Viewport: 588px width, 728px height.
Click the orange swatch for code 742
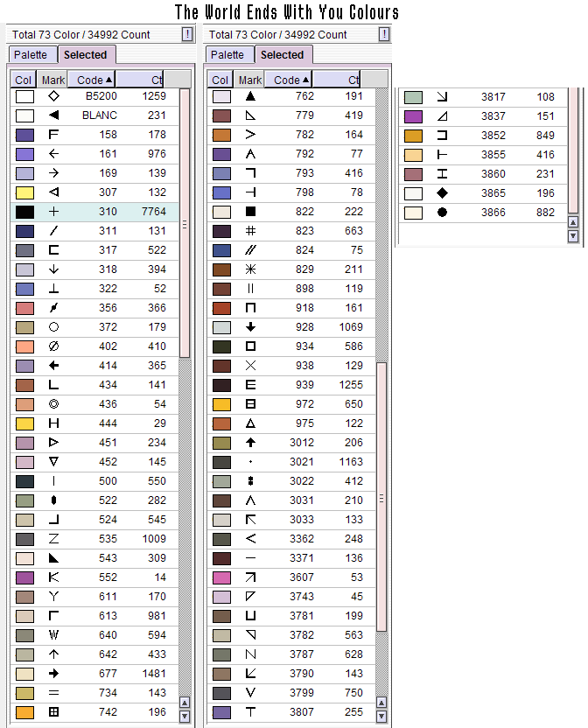click(x=24, y=712)
